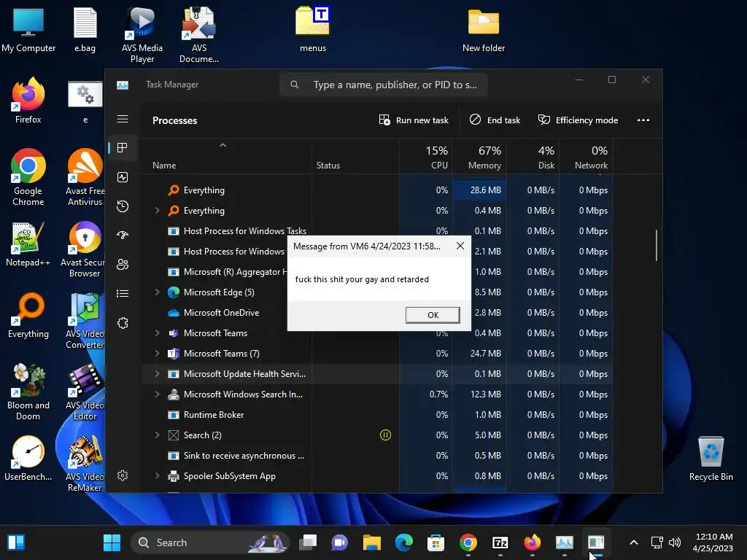Image resolution: width=747 pixels, height=560 pixels.
Task: Show hidden system tray icons chevron
Action: [x=634, y=542]
